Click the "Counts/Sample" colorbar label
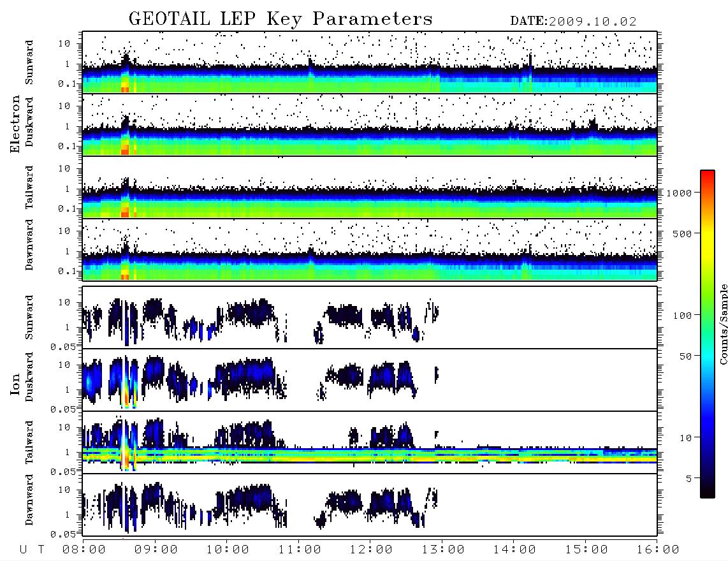Viewport: 728px width, 561px height. pyautogui.click(x=723, y=324)
